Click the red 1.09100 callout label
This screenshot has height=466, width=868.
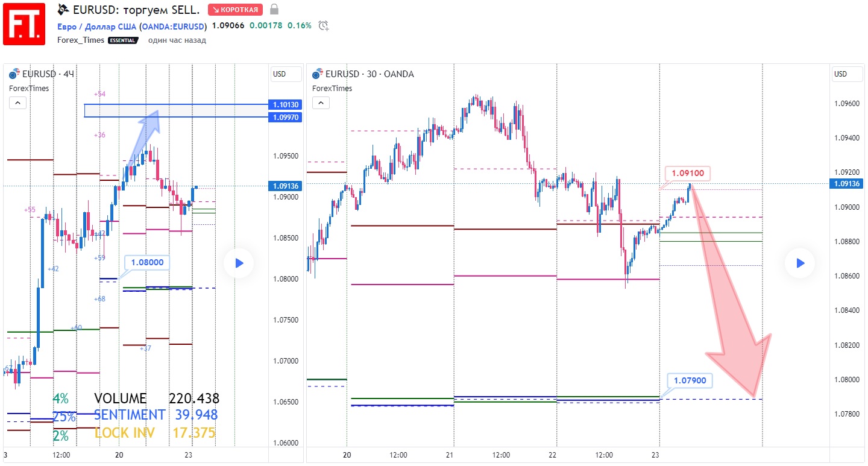[x=687, y=173]
